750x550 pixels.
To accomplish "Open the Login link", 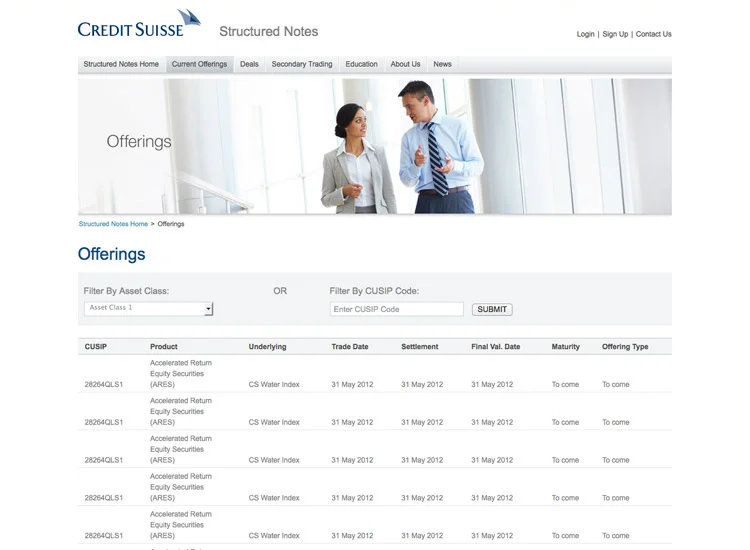I will pyautogui.click(x=585, y=34).
